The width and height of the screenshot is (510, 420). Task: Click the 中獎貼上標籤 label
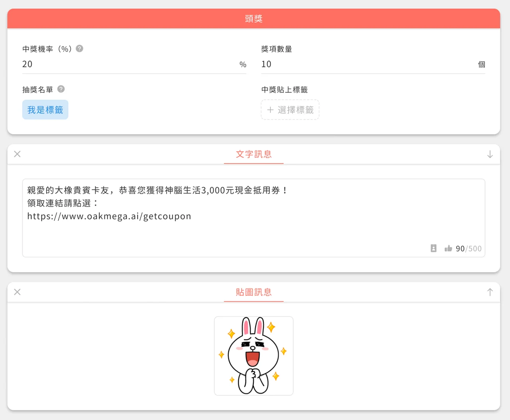click(x=284, y=90)
